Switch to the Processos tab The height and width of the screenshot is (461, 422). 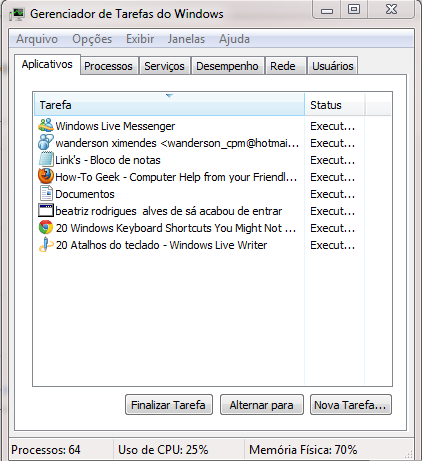click(108, 66)
